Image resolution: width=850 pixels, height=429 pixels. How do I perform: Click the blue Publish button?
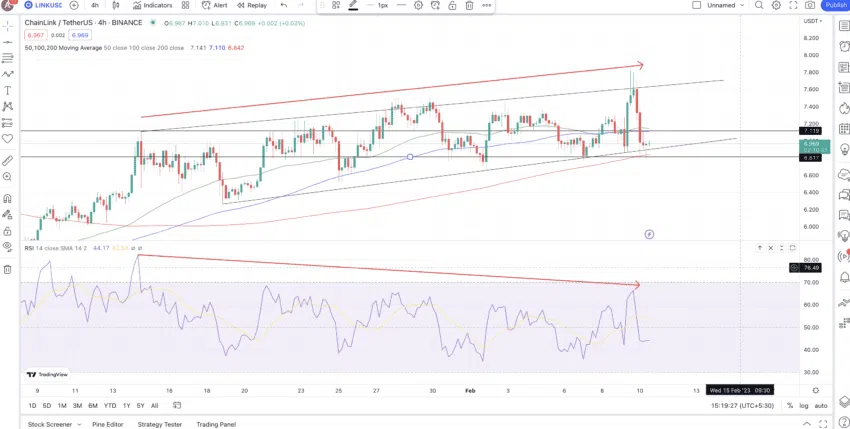pos(836,5)
